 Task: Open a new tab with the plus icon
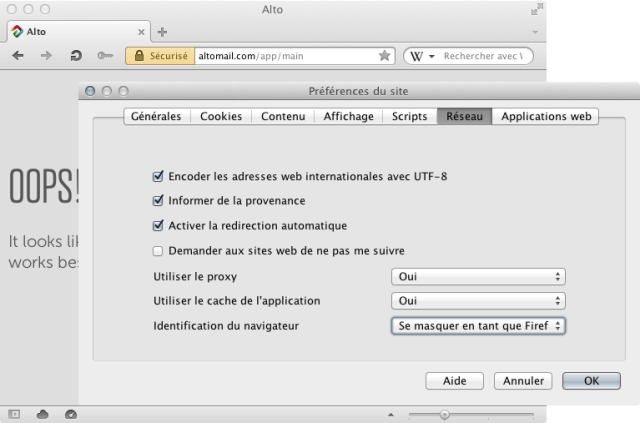[x=162, y=32]
